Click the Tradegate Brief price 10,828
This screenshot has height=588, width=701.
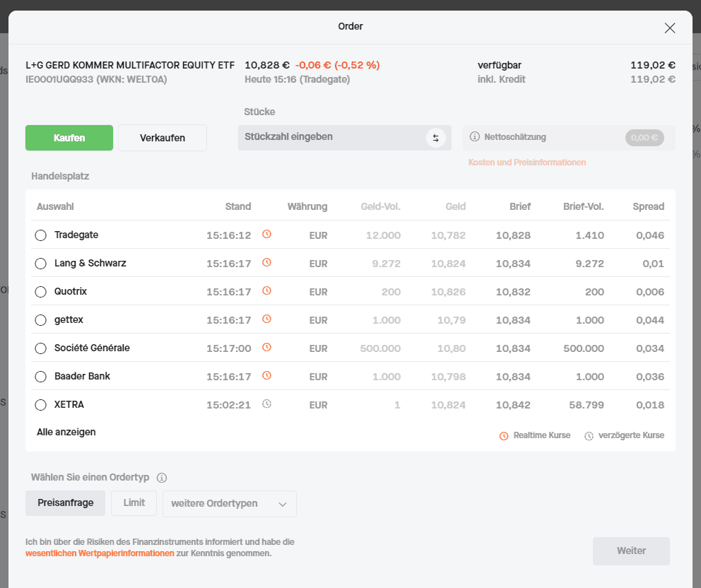click(513, 235)
